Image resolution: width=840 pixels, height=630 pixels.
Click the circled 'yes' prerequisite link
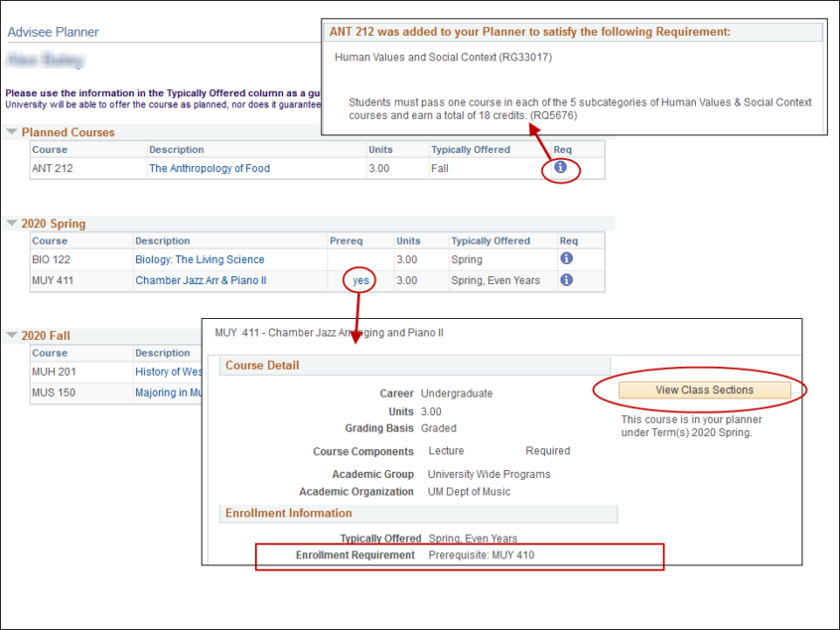click(358, 280)
